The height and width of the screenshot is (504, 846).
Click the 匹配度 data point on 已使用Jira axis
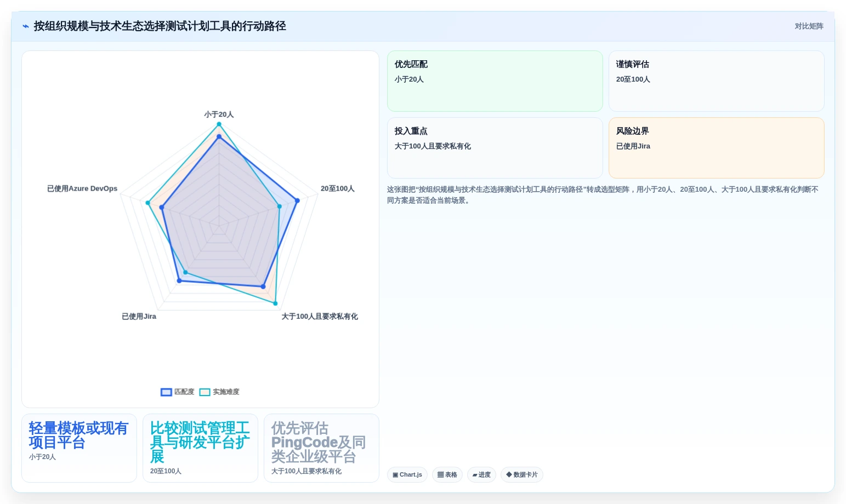pyautogui.click(x=179, y=280)
